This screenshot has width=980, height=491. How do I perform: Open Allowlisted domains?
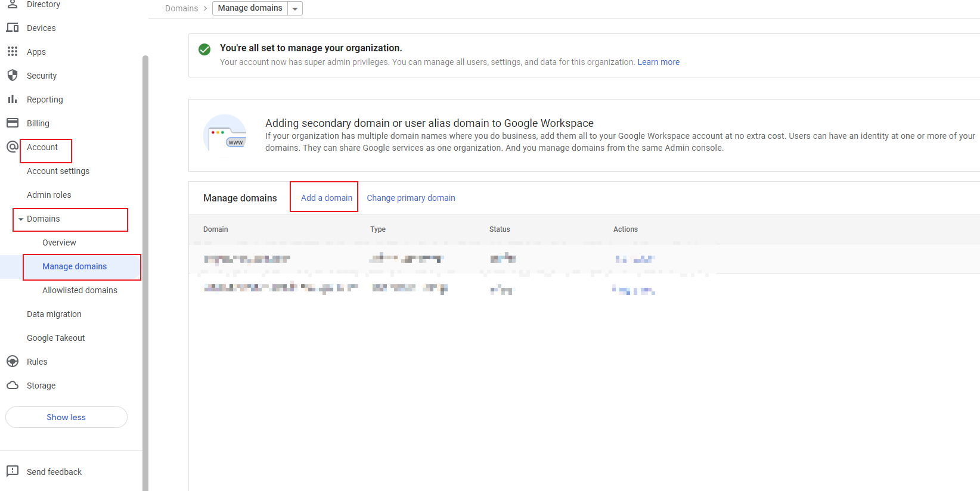tap(80, 290)
